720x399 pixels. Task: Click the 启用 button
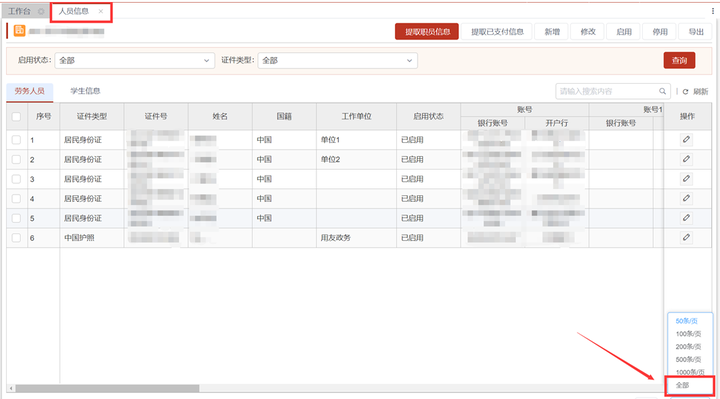[x=624, y=32]
